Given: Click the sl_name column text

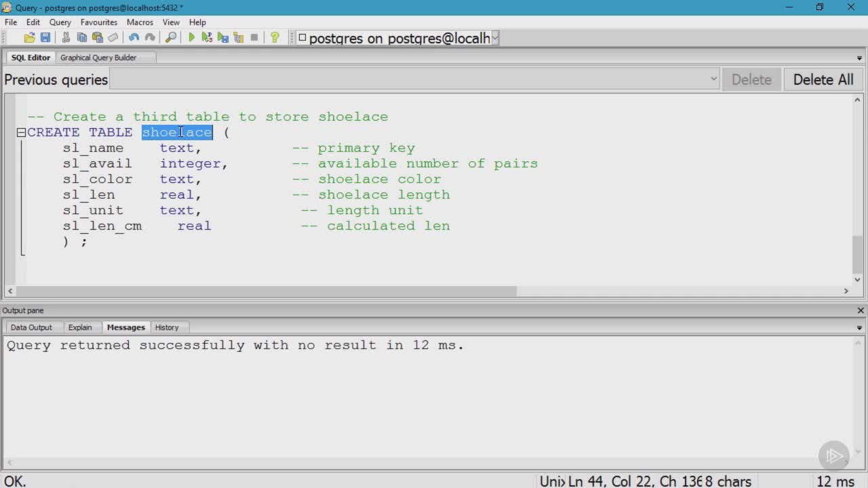Looking at the screenshot, I should (x=93, y=148).
